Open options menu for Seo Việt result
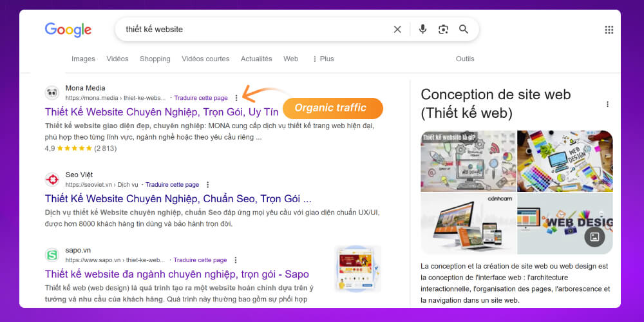Image resolution: width=644 pixels, height=322 pixels. tap(207, 185)
